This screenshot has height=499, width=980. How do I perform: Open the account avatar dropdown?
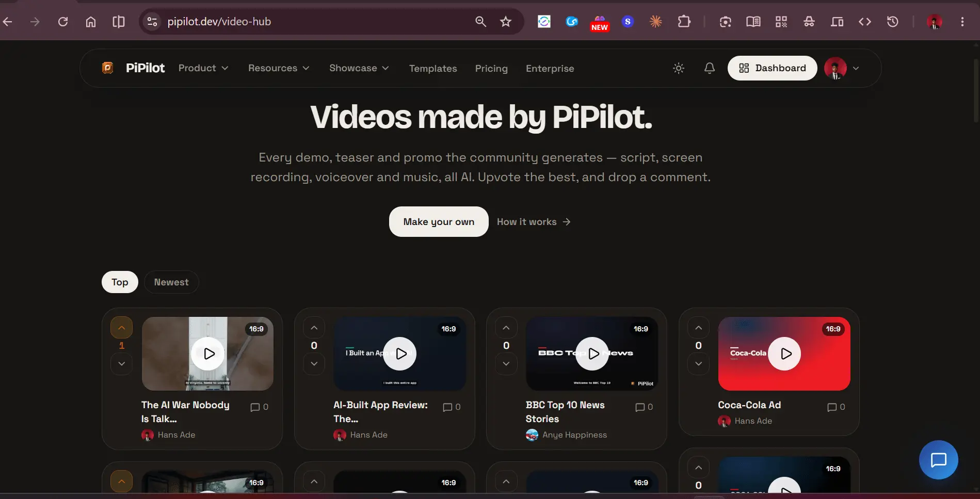coord(842,68)
